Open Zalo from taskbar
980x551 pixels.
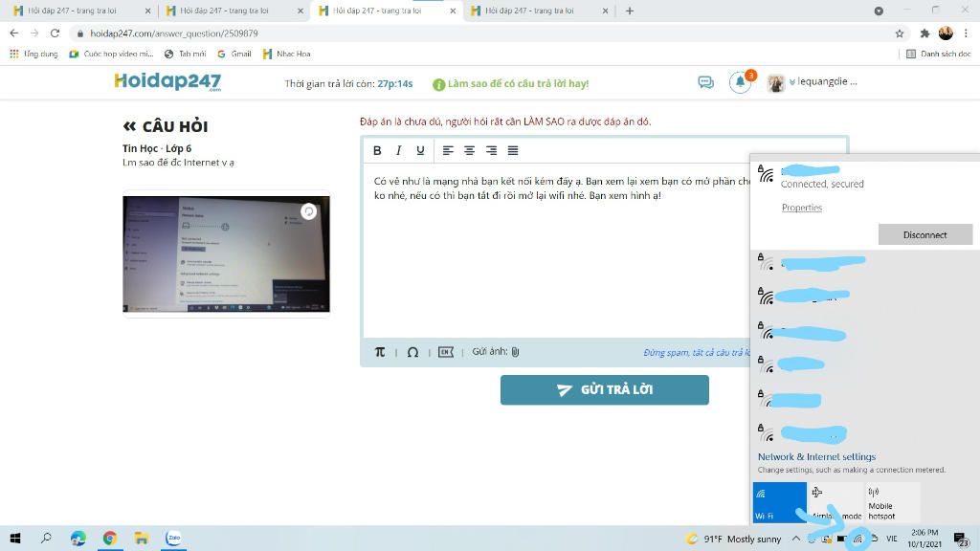tap(174, 538)
